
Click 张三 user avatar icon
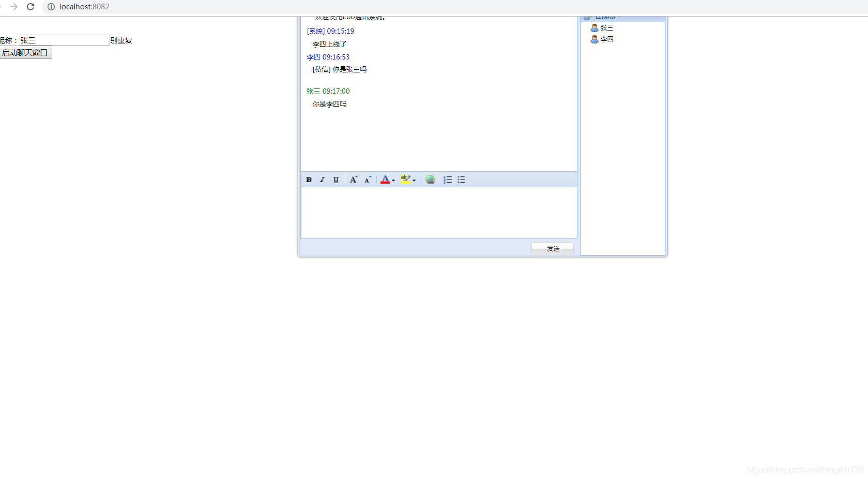[595, 28]
